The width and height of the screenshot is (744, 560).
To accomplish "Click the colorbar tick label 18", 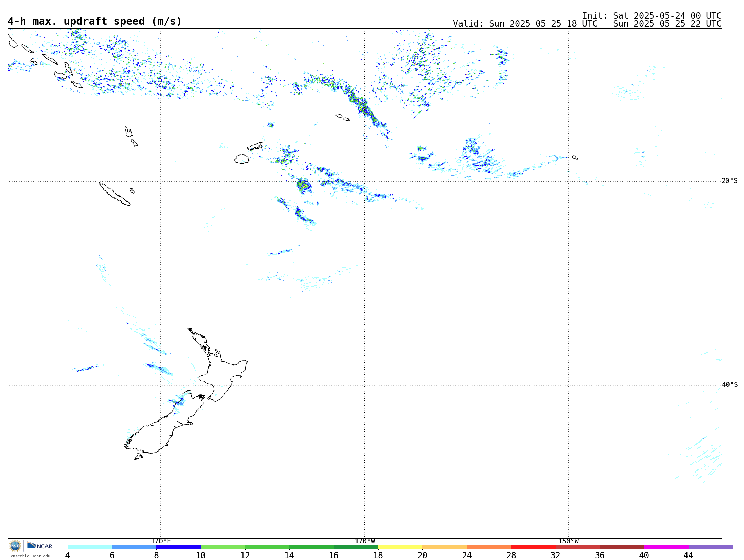I will pos(378,556).
